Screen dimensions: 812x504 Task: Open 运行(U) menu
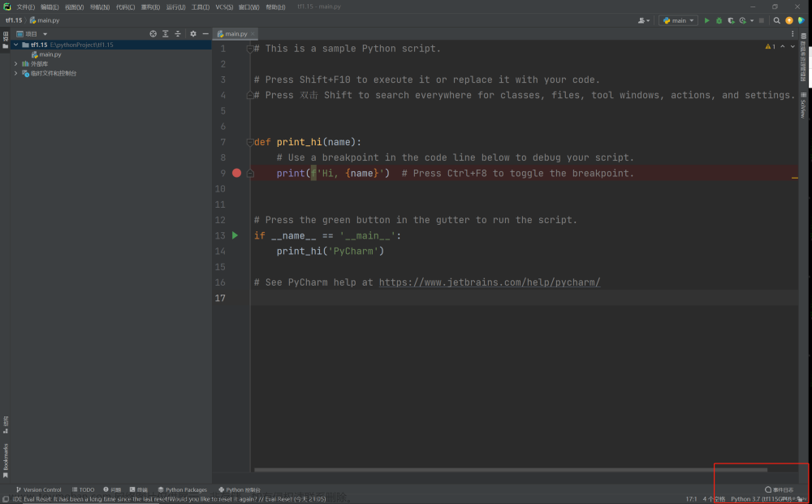point(175,6)
